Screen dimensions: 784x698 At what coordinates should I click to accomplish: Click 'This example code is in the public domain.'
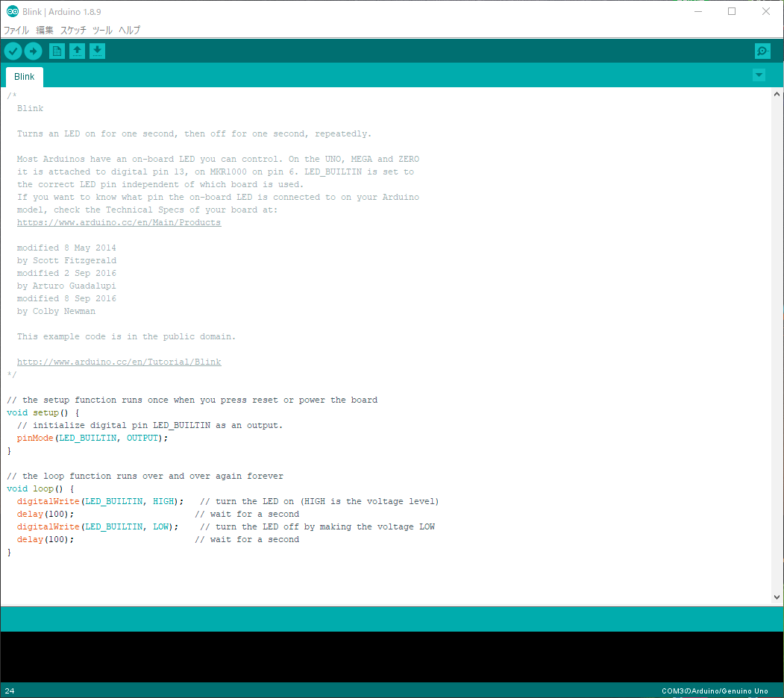[x=126, y=336]
